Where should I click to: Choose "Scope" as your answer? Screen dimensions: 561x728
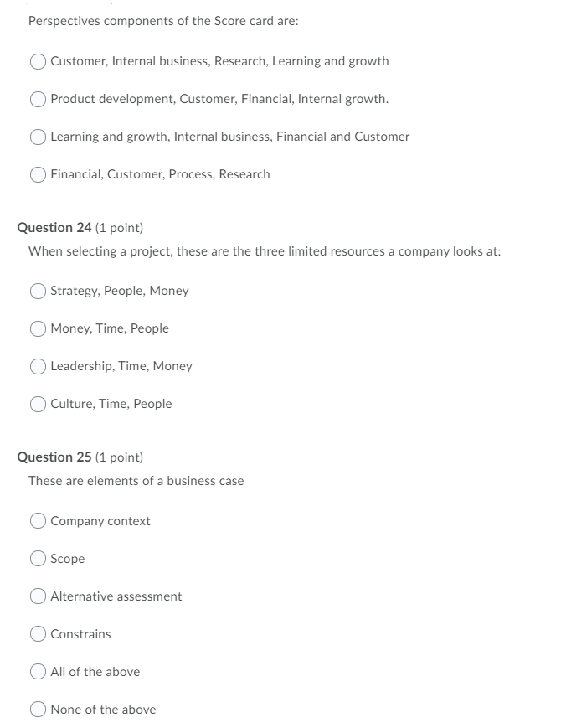38,558
